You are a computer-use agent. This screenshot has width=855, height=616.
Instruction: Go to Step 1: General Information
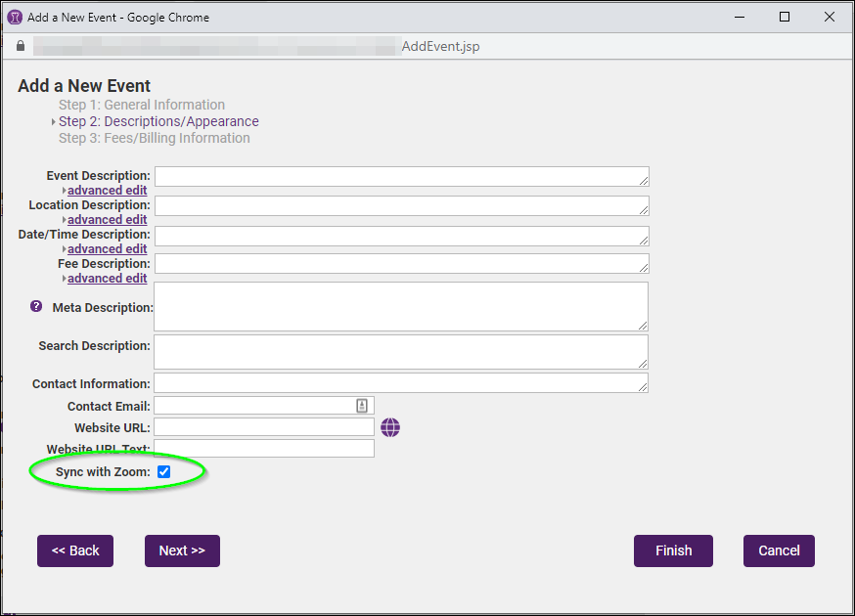point(141,105)
